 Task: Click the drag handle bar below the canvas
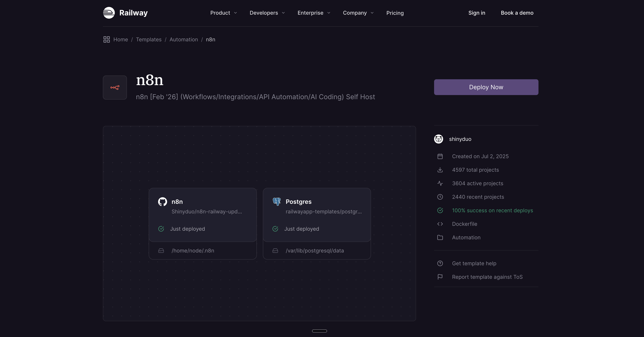[319, 331]
